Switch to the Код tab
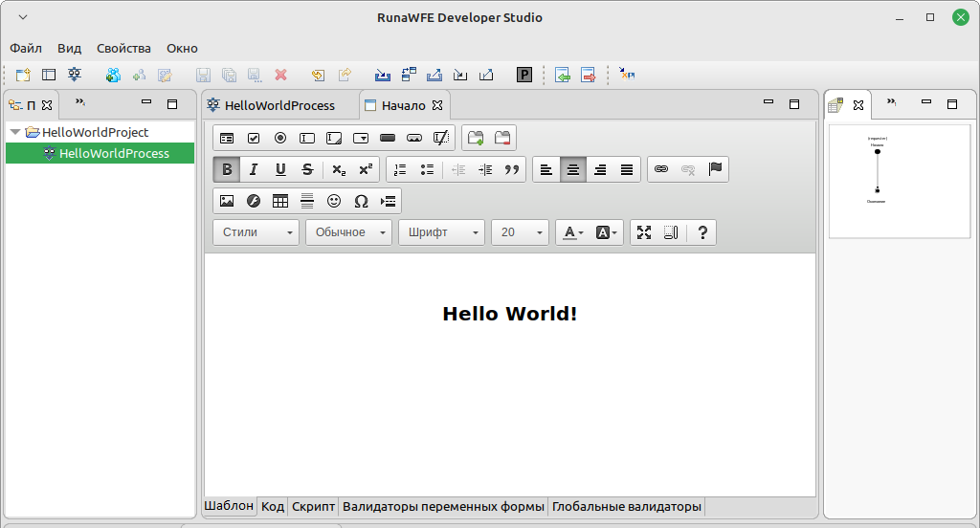 (273, 507)
